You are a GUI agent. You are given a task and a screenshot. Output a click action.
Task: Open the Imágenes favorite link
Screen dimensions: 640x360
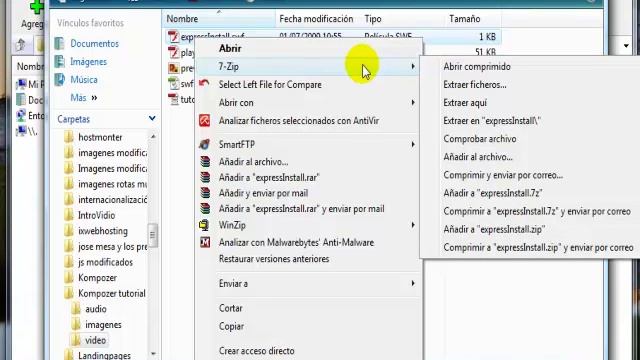pos(88,62)
